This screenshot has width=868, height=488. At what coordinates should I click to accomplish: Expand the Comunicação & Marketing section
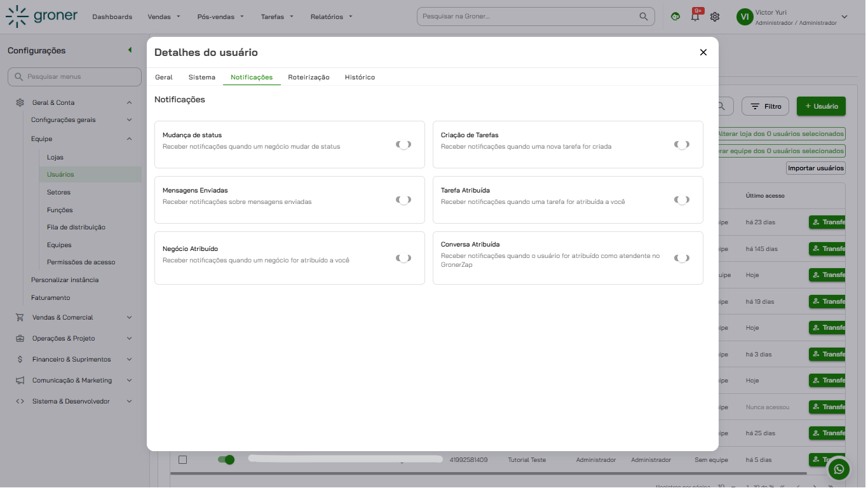click(129, 380)
